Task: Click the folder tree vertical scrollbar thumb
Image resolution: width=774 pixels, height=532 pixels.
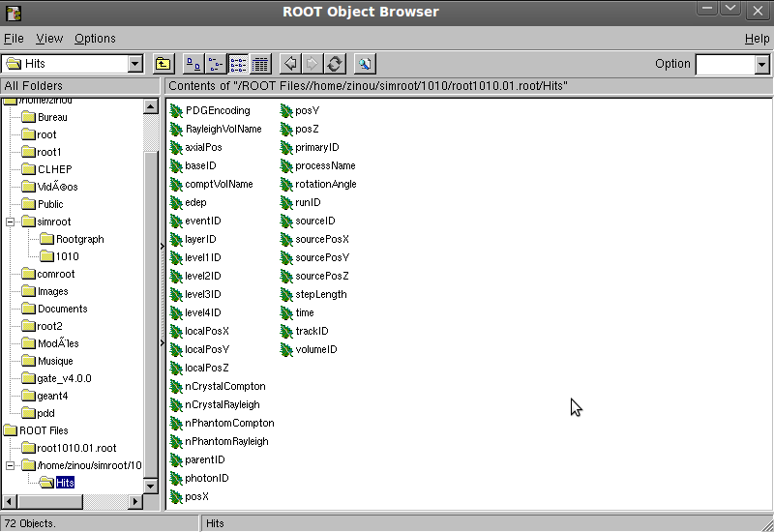Action: (151, 290)
